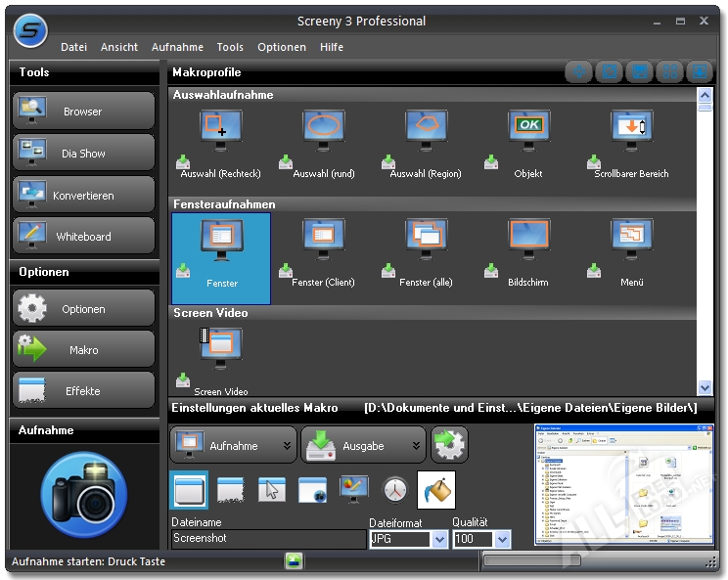Open the Dateiformat JPG dropdown
The height and width of the screenshot is (580, 728).
pyautogui.click(x=439, y=540)
